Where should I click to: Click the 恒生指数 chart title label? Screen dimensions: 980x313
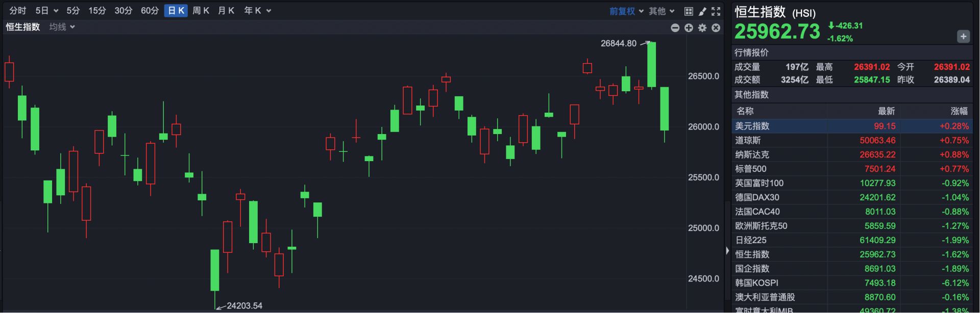[23, 27]
